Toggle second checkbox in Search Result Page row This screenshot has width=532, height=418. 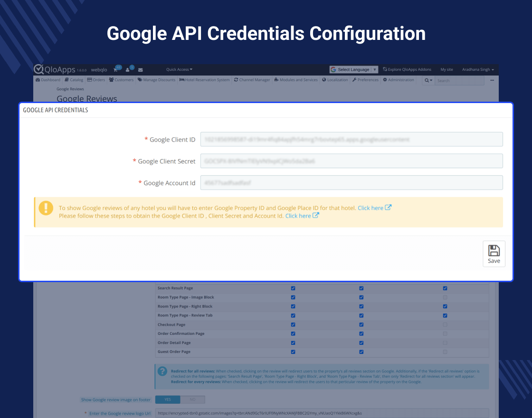tap(361, 288)
